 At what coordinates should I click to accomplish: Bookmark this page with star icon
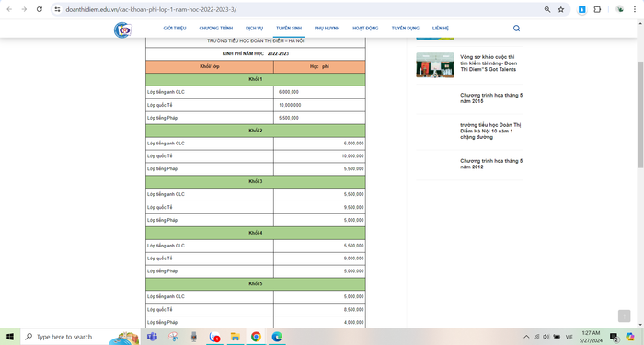[x=560, y=9]
